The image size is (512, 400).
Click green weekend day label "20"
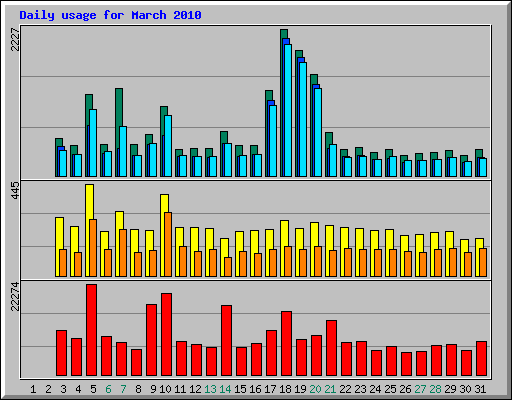315,389
